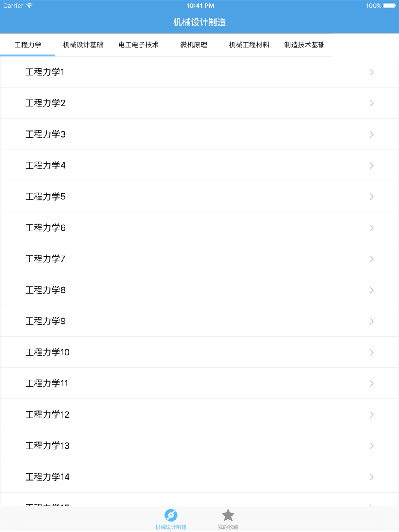This screenshot has height=532, width=399.
Task: Switch to the 电工电子技术 tab
Action: coord(138,45)
